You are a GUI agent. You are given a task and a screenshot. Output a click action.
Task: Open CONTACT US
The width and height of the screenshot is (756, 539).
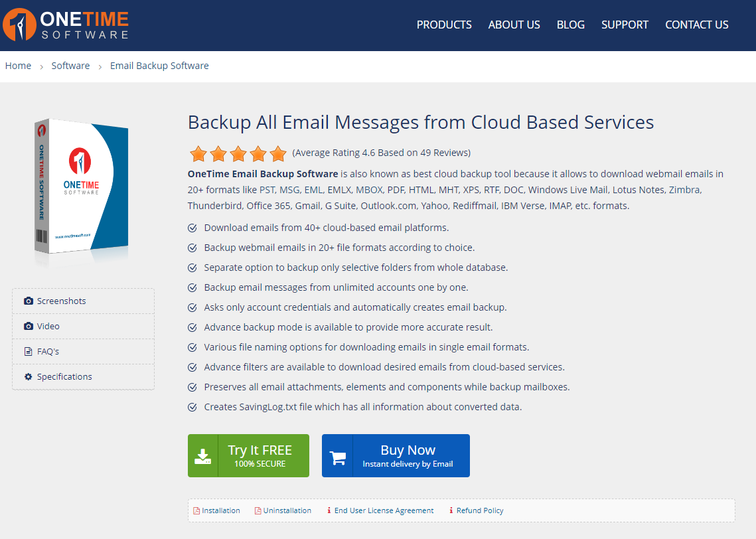tap(696, 25)
